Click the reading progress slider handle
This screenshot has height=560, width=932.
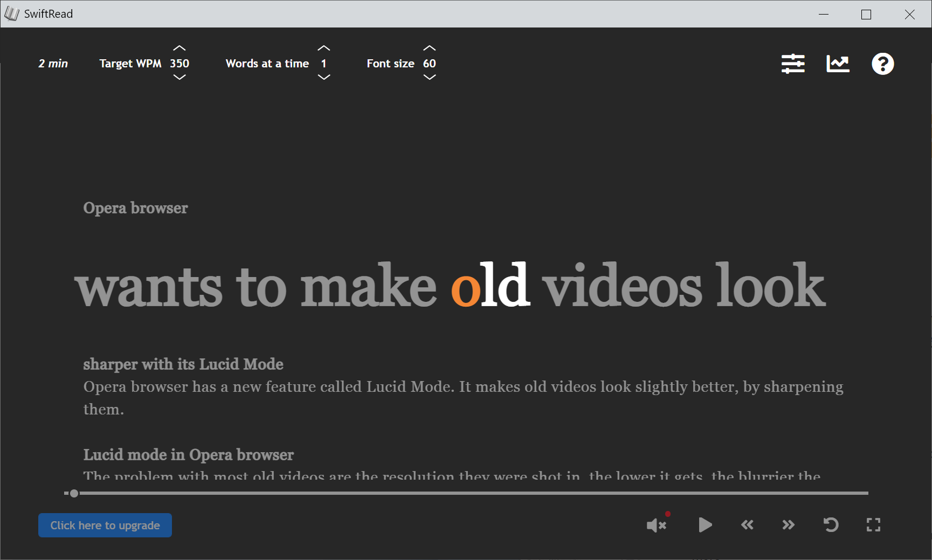click(74, 493)
